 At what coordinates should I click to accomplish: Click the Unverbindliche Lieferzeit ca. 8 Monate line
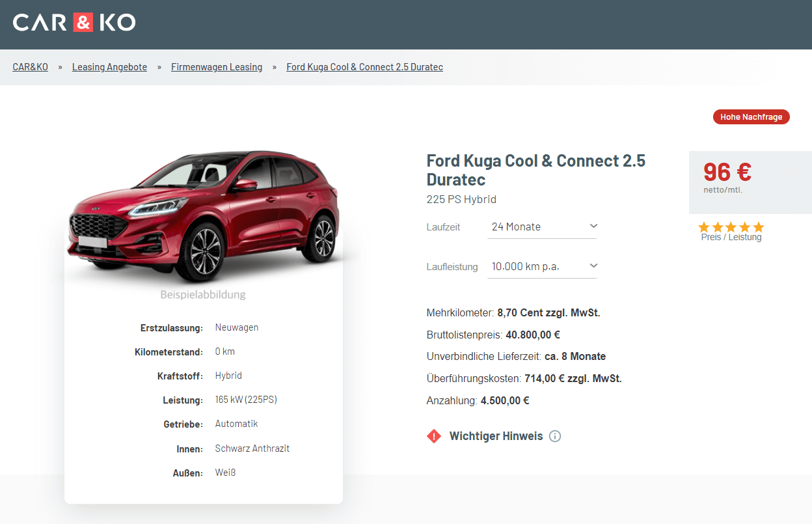coord(516,357)
